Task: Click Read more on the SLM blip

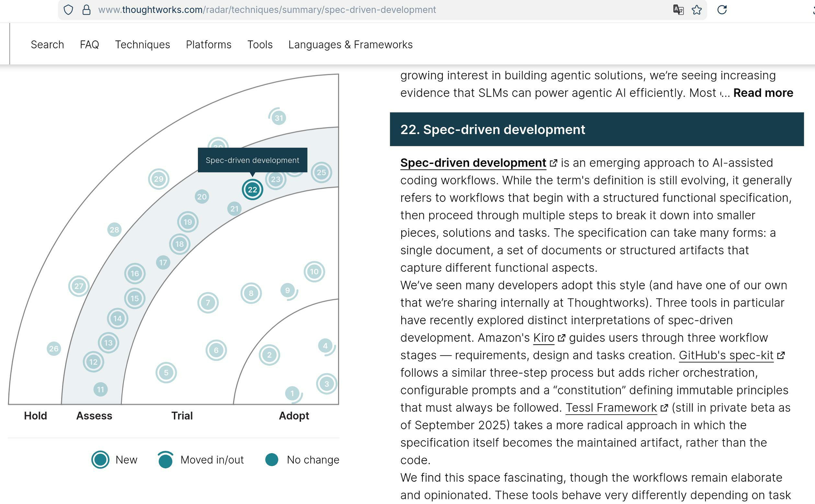Action: 763,93
